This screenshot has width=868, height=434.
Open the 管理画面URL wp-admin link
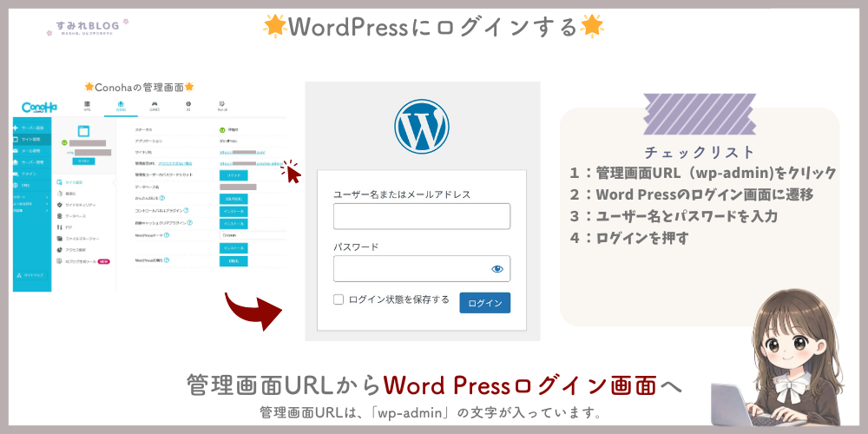tap(252, 163)
